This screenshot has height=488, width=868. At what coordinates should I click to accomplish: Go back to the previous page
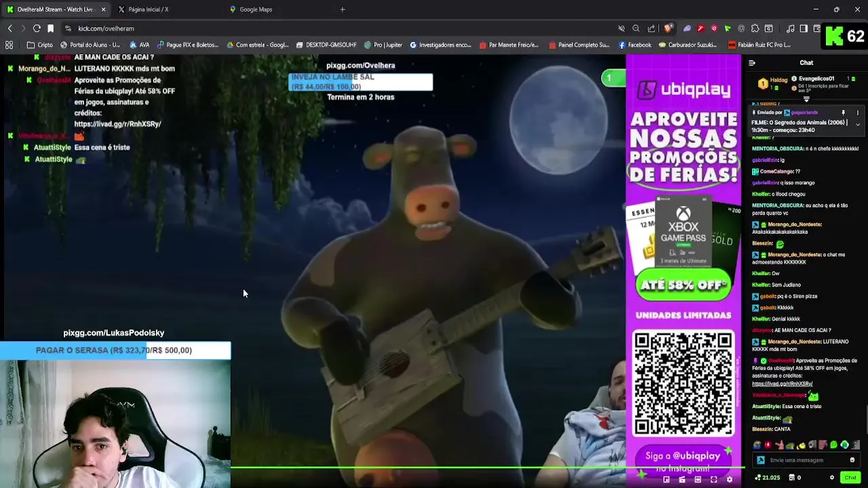pyautogui.click(x=9, y=28)
